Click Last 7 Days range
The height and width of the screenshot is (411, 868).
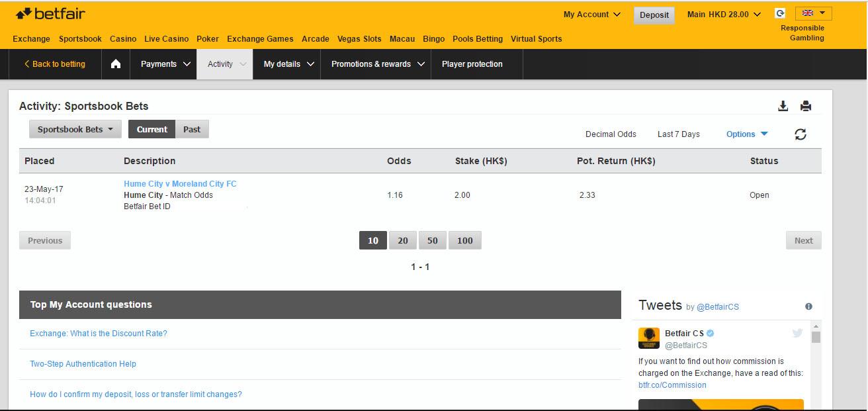(x=679, y=134)
